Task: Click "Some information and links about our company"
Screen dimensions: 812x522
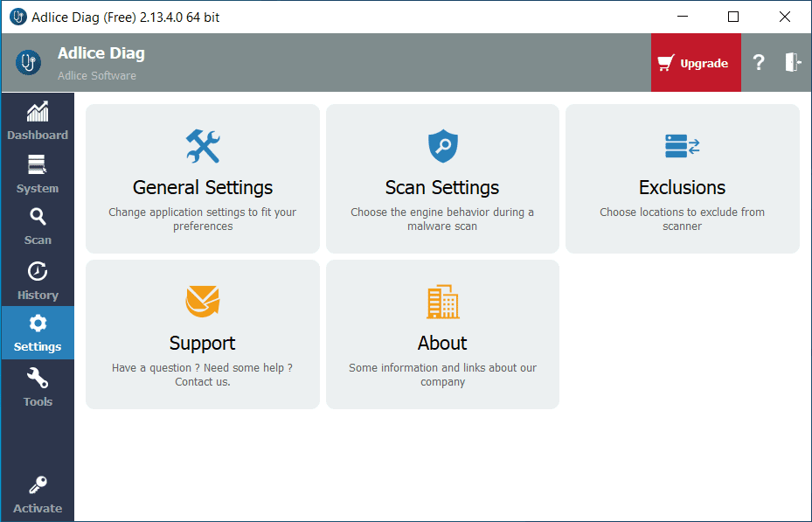Action: (443, 374)
